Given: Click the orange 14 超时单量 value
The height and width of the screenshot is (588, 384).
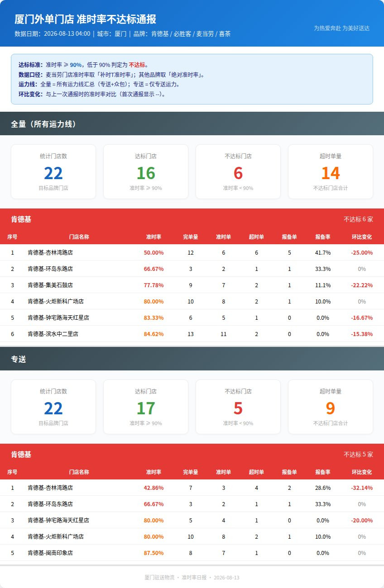Looking at the screenshot, I should [331, 173].
